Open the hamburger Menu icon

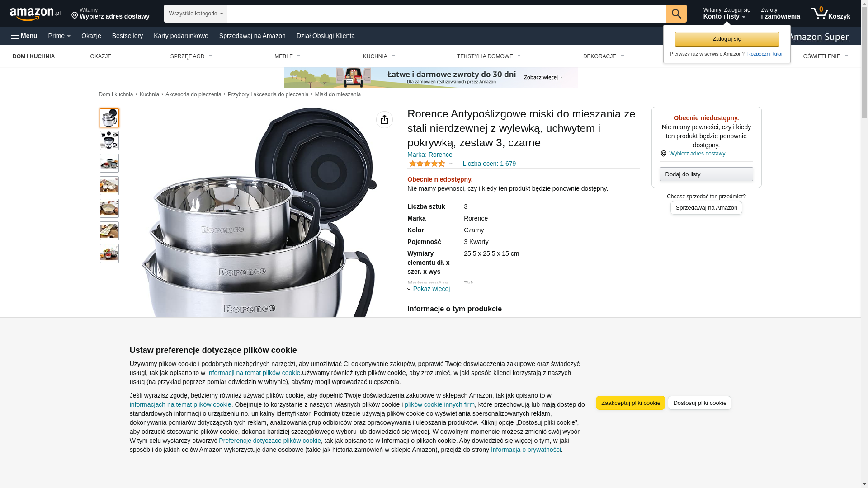click(x=24, y=36)
